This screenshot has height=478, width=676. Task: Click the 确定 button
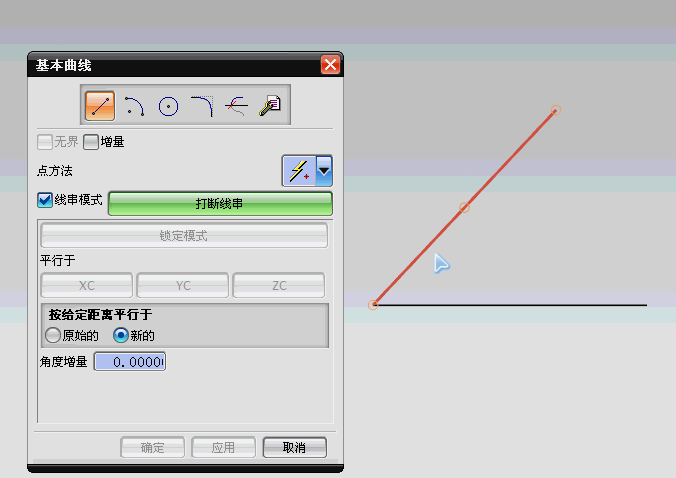tap(153, 447)
